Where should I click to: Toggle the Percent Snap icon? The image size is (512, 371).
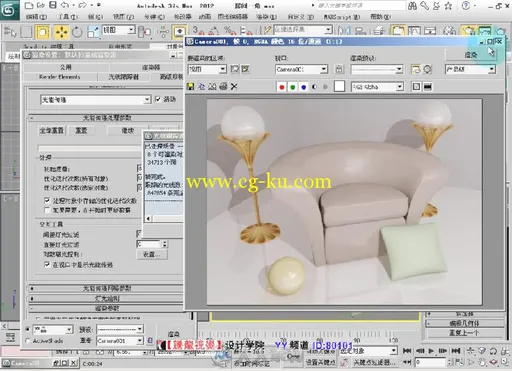(230, 31)
